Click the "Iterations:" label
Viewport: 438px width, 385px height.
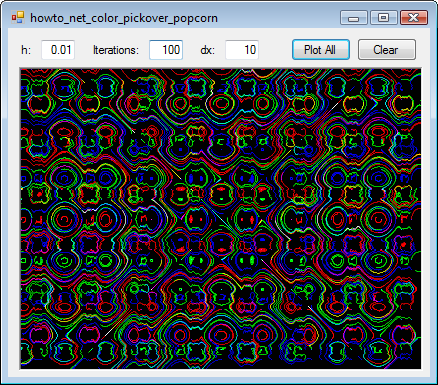pos(116,50)
